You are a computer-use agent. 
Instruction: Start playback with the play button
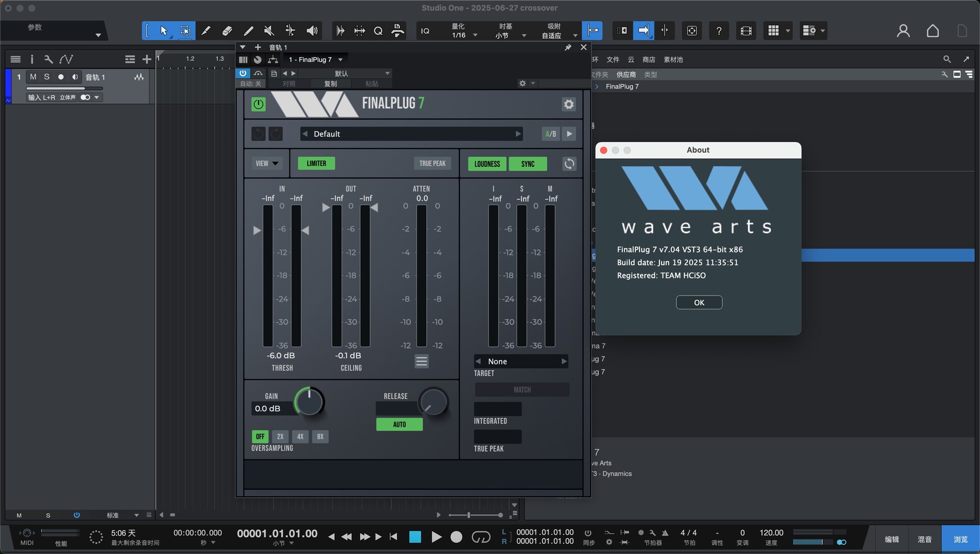pyautogui.click(x=436, y=537)
